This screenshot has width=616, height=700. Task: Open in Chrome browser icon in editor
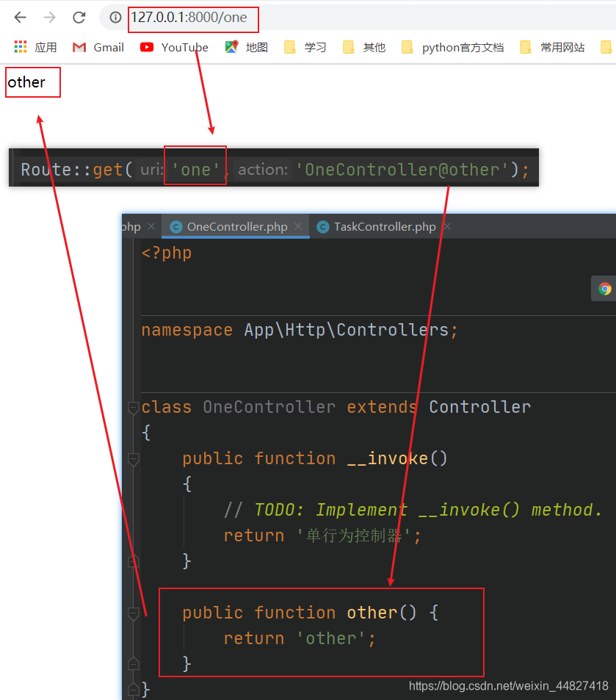click(x=605, y=289)
